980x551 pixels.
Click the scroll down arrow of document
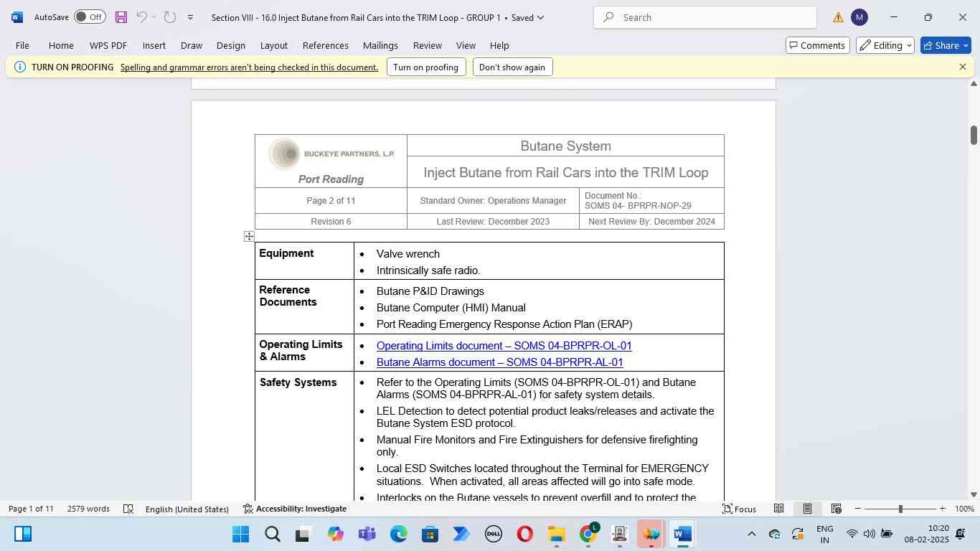pos(974,494)
